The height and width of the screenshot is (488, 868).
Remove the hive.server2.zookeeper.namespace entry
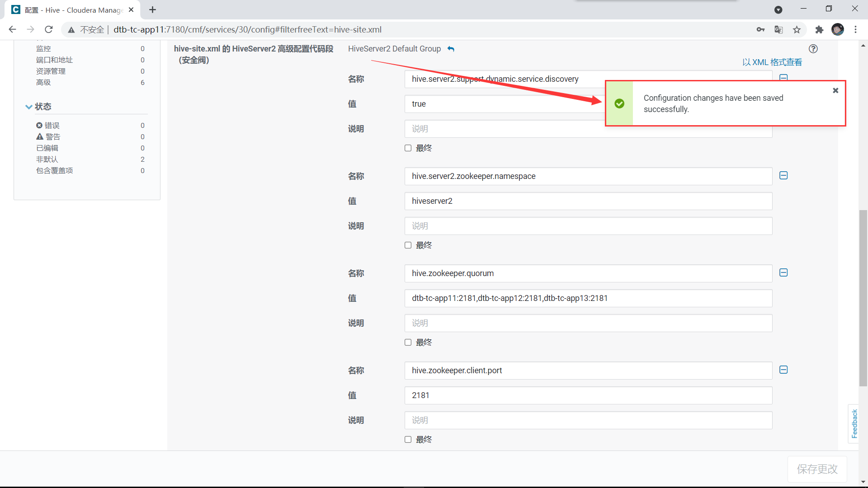783,175
